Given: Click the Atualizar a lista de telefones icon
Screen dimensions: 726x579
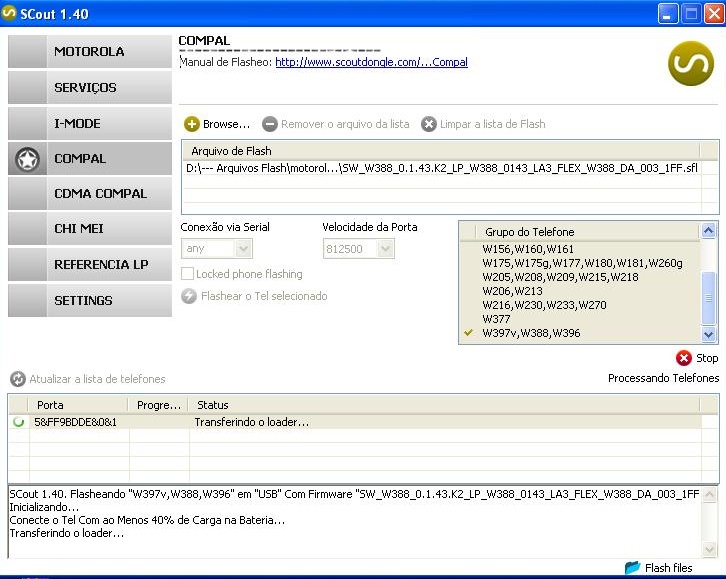Looking at the screenshot, I should pos(17,379).
